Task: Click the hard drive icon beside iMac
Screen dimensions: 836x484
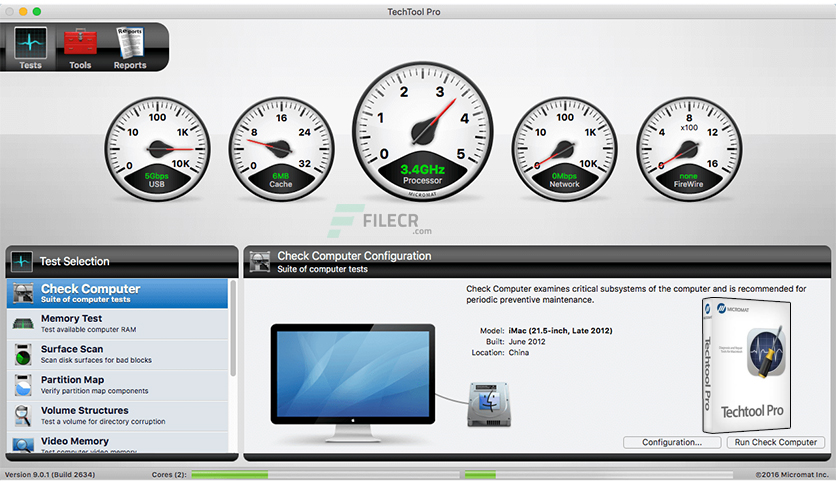Action: tap(489, 405)
